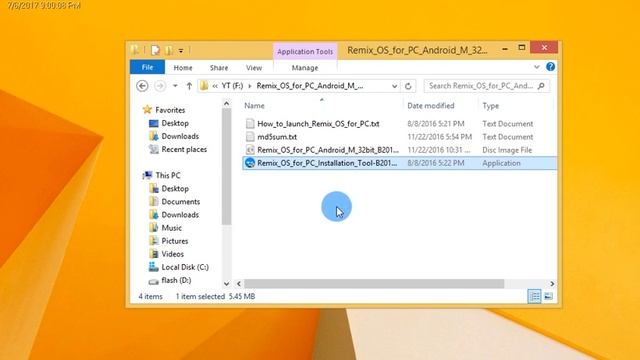This screenshot has height=360, width=640.
Task: Select the Remix_OS 32bit disc image file
Action: coord(328,150)
